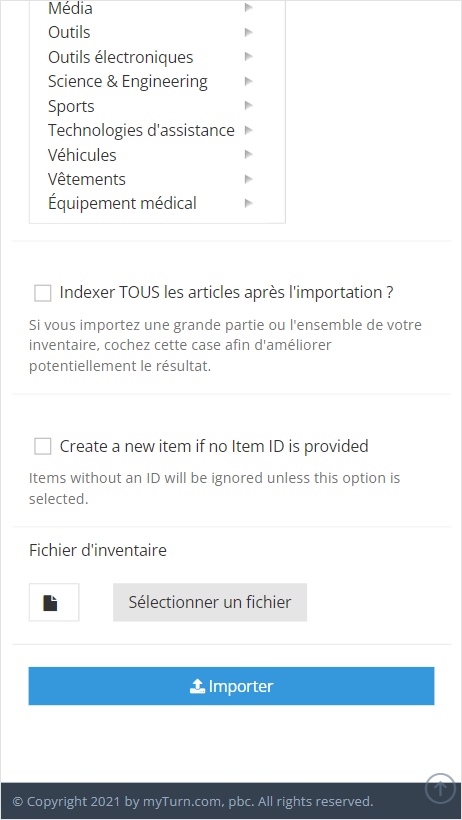This screenshot has height=820, width=462.
Task: Click Sélectionner un fichier button
Action: (x=210, y=602)
